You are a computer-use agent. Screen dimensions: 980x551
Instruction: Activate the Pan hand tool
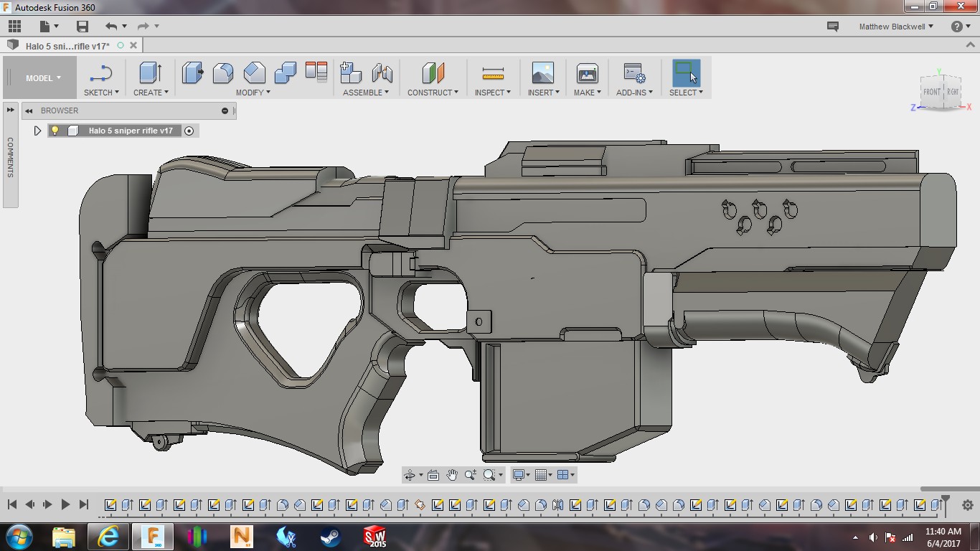452,475
